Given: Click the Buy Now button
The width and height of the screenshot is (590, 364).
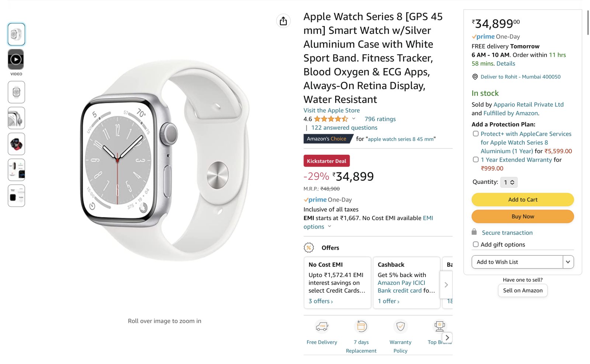Looking at the screenshot, I should [523, 217].
